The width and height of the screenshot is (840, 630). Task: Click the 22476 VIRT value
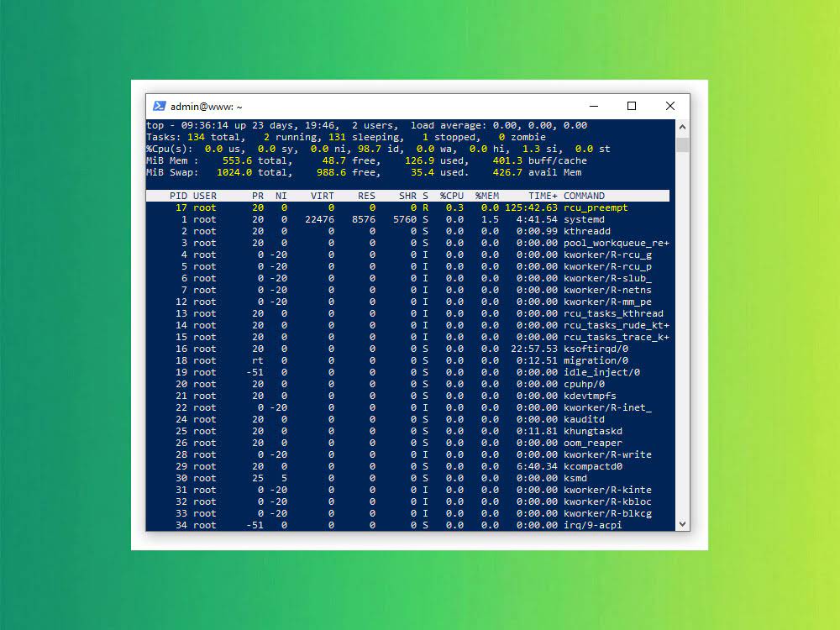point(319,219)
